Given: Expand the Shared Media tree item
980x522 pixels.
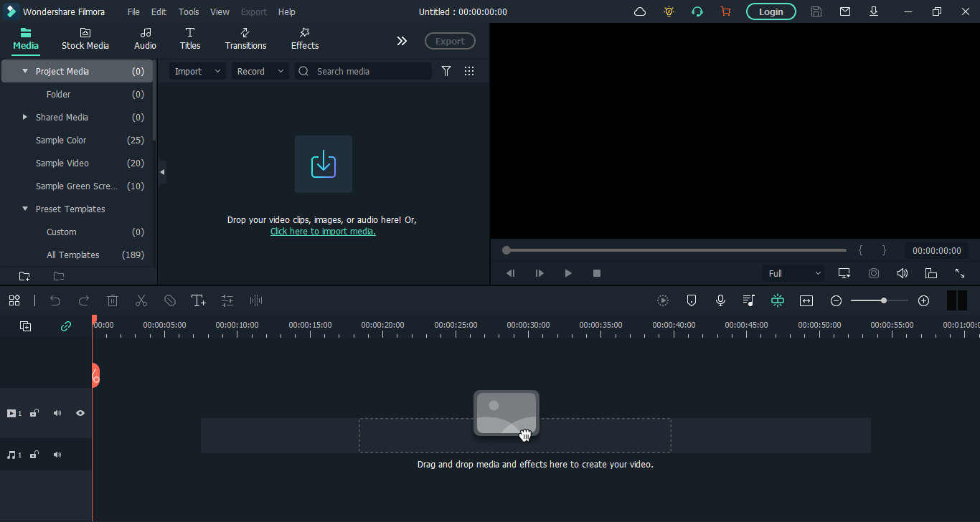Looking at the screenshot, I should pos(25,117).
